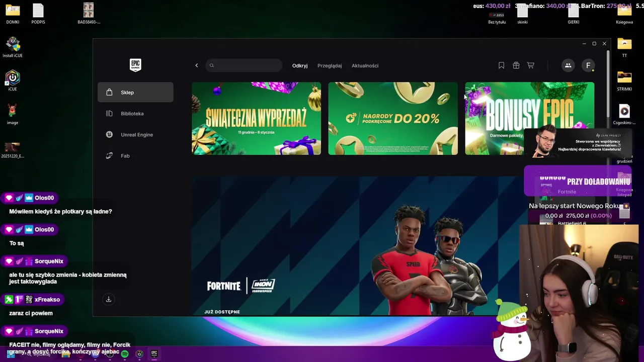Click the Fab logo icon in sidebar
644x362 pixels.
pos(109,156)
